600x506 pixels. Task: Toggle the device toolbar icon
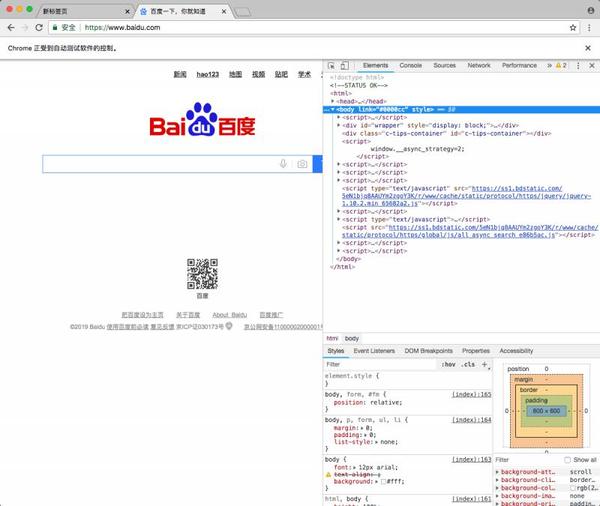click(x=344, y=65)
